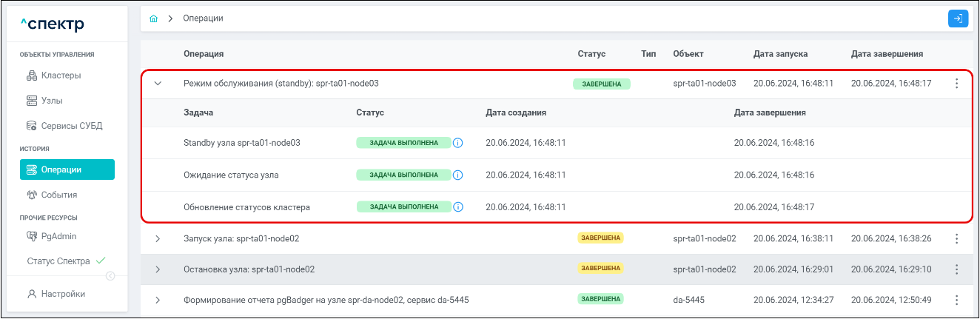This screenshot has height=319, width=980.
Task: Click start date 20.06.2024, 16:29:01
Action: (793, 269)
